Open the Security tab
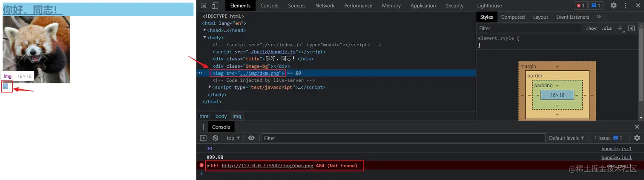644x180 pixels. 454,6
